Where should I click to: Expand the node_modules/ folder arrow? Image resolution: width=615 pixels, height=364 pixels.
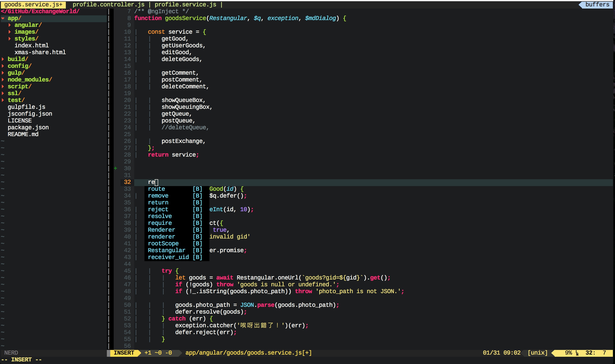[x=3, y=79]
